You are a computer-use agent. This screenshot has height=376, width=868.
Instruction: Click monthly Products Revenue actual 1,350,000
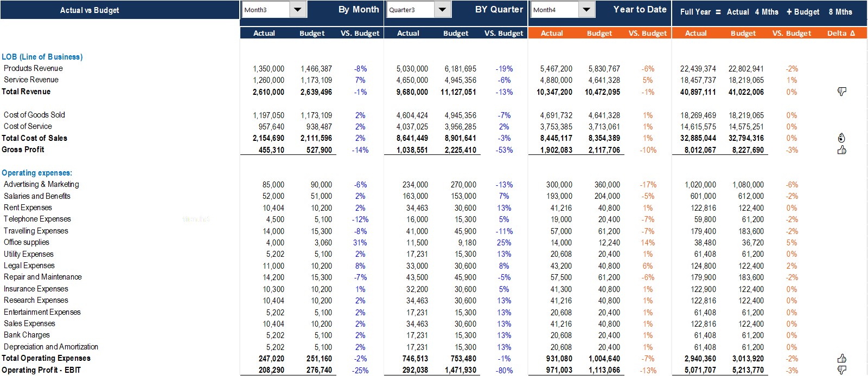pos(269,69)
